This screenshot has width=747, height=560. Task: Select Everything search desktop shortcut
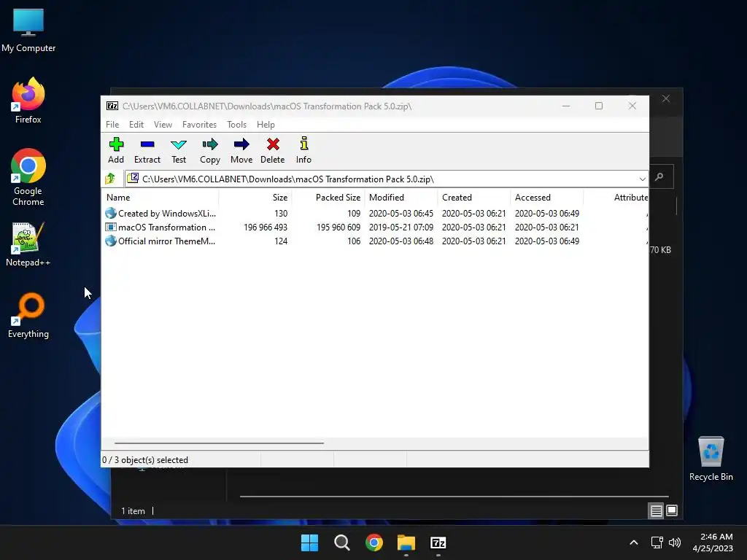28,315
